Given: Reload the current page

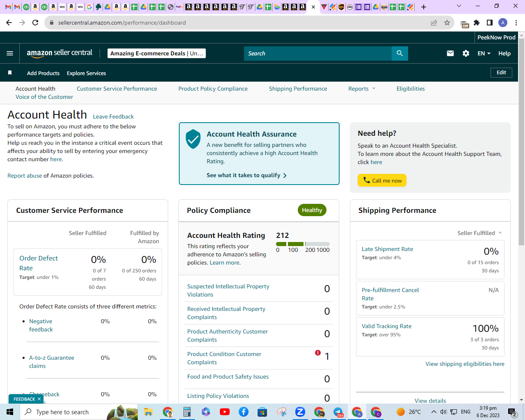Looking at the screenshot, I should pos(36,23).
